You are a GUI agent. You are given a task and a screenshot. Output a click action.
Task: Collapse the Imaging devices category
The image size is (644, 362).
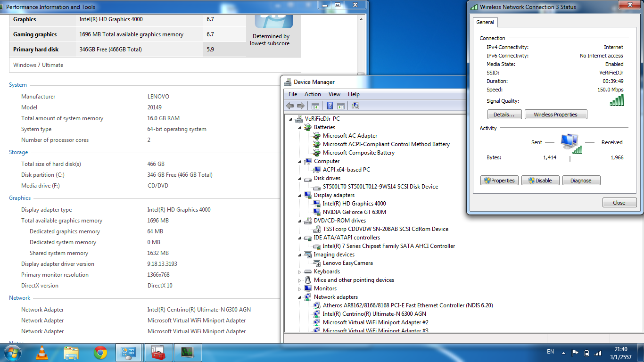300,255
